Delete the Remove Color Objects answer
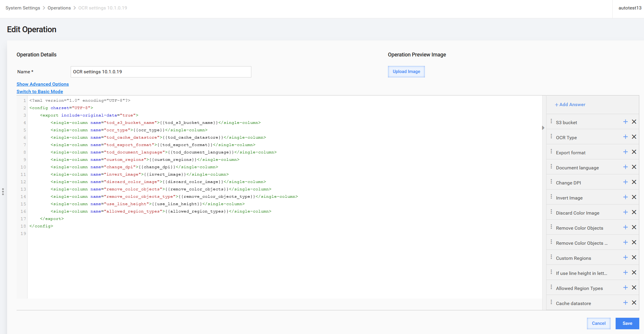644x334 pixels. tap(634, 227)
